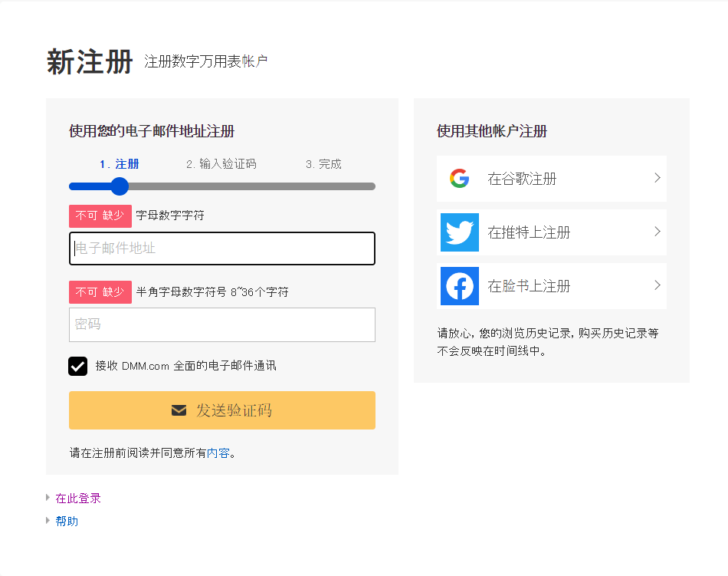Image resolution: width=728 pixels, height=576 pixels.
Task: Click the Facebook logo icon
Action: point(459,286)
